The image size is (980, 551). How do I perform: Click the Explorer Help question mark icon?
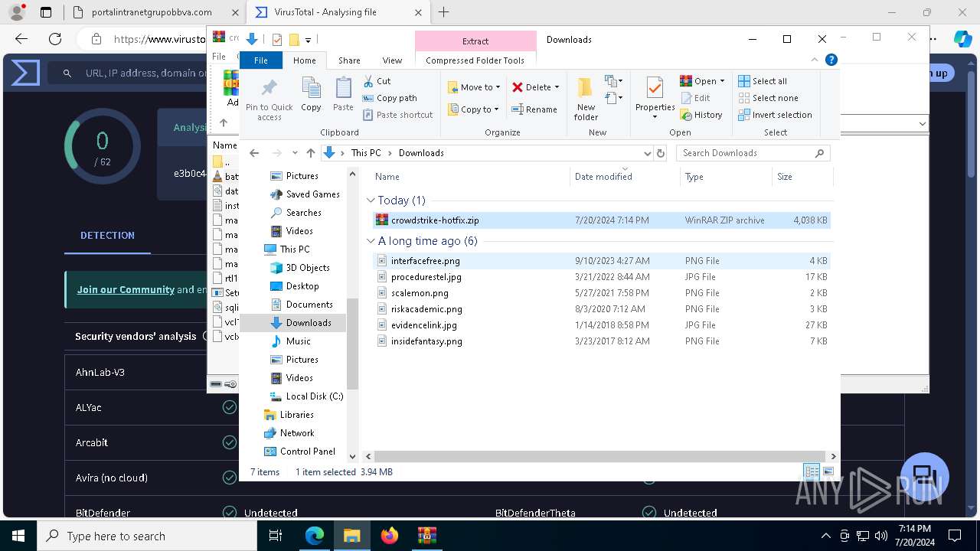point(831,60)
